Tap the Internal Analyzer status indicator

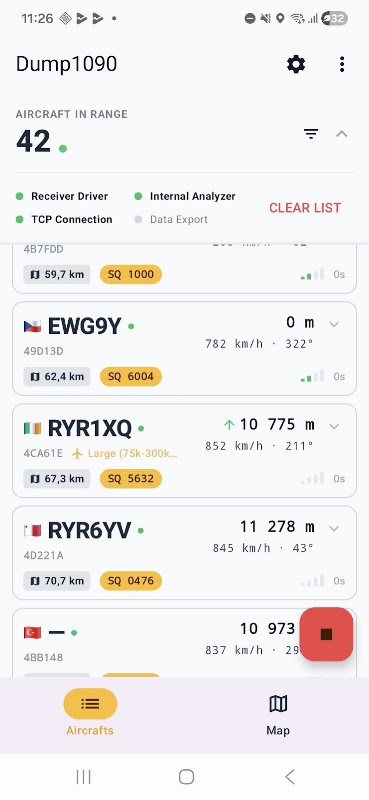[185, 196]
